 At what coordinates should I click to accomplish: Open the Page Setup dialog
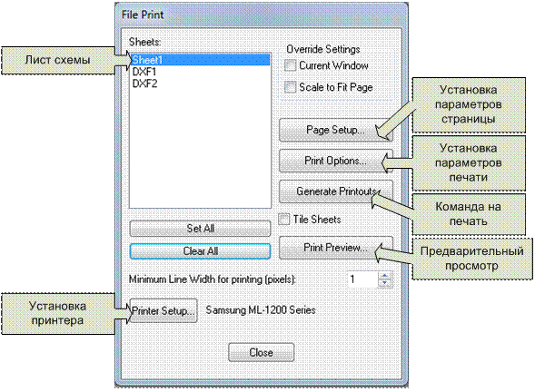[x=336, y=130]
